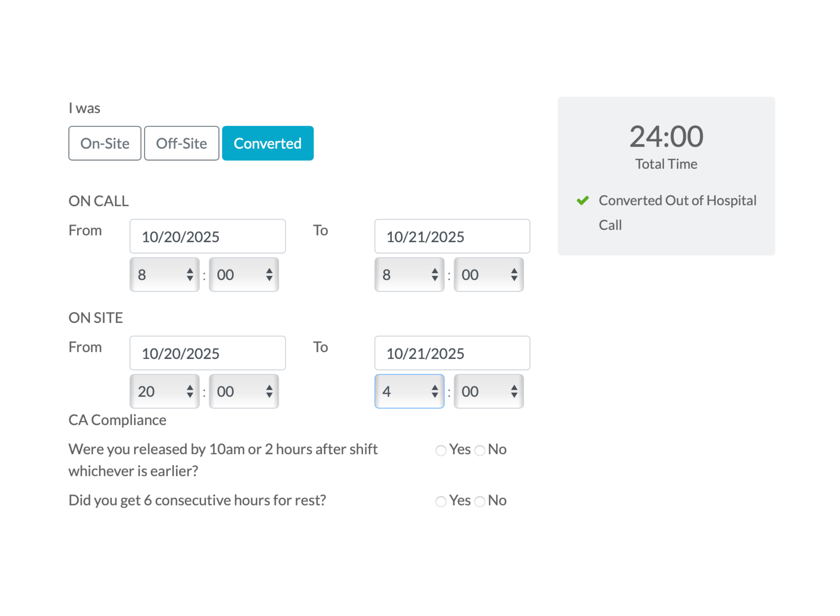Screen dimensions: 840x616
Task: Click the ON CALL section heading
Action: point(99,201)
